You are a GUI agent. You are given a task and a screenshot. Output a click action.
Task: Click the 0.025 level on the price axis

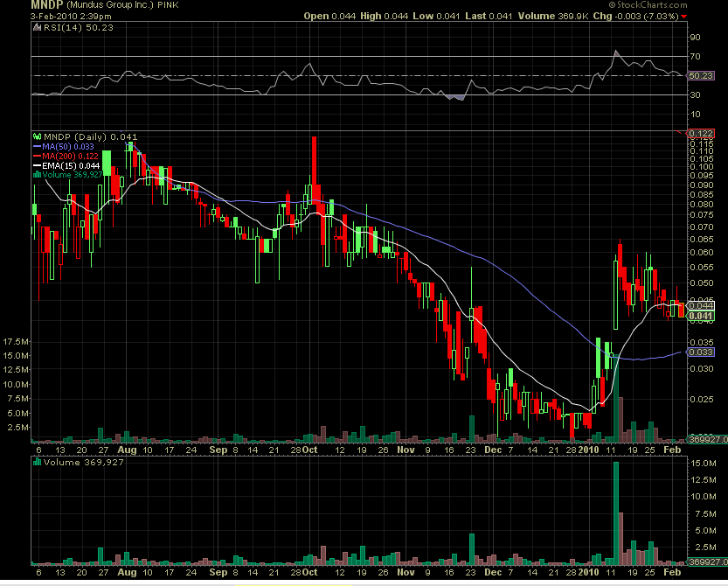(702, 399)
